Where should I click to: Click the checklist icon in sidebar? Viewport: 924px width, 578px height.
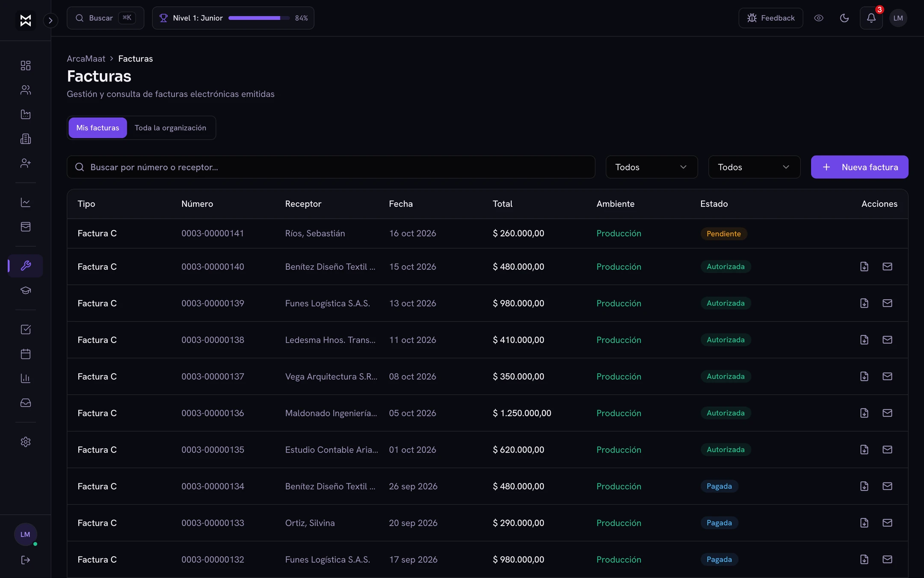click(x=26, y=329)
